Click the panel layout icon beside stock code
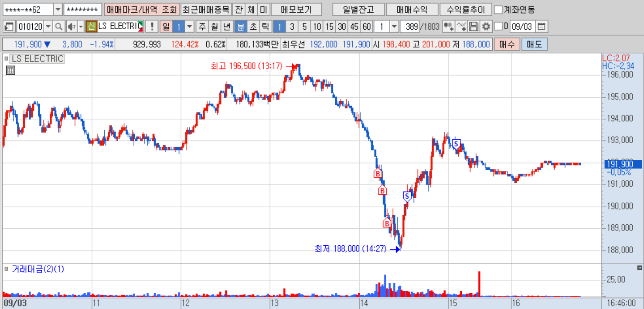 click(9, 27)
